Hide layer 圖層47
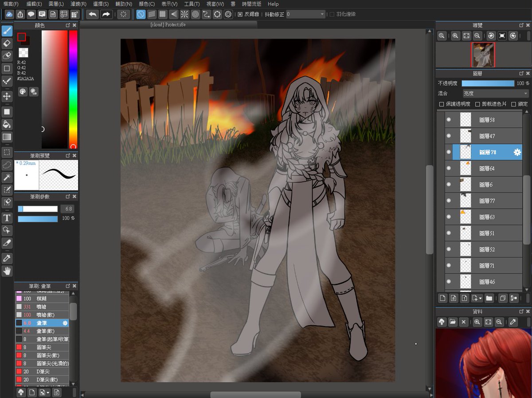The width and height of the screenshot is (532, 398). [x=449, y=136]
